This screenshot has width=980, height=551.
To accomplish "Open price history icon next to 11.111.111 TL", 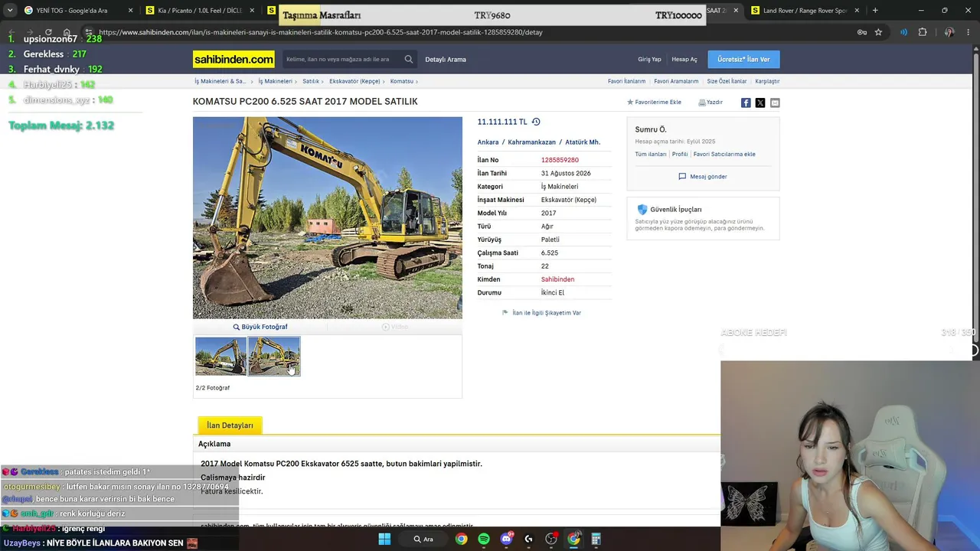I will [536, 122].
